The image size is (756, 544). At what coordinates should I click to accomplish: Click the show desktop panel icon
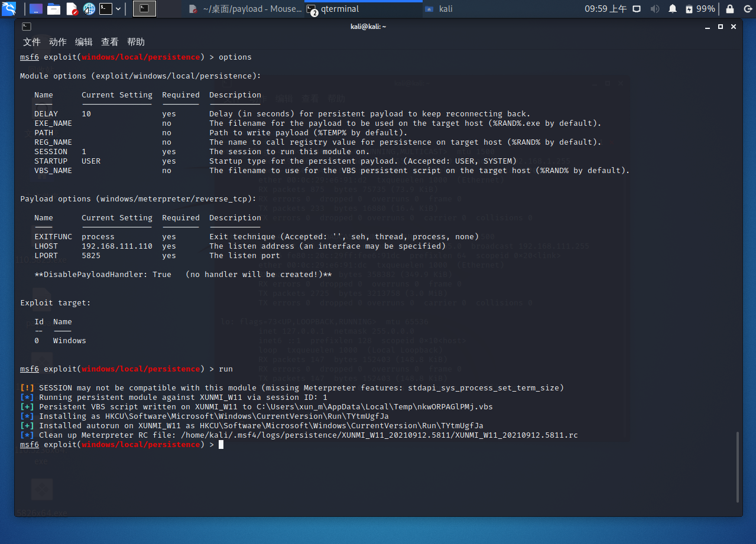(35, 9)
